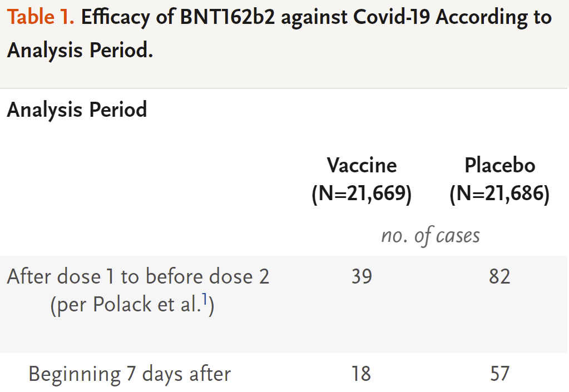Image resolution: width=569 pixels, height=392 pixels.
Task: Click the Placebo column header
Action: tap(499, 166)
